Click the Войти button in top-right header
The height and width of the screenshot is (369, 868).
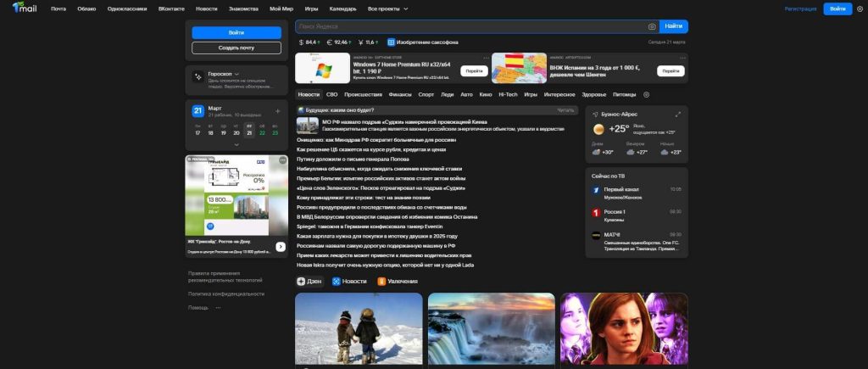(x=837, y=8)
